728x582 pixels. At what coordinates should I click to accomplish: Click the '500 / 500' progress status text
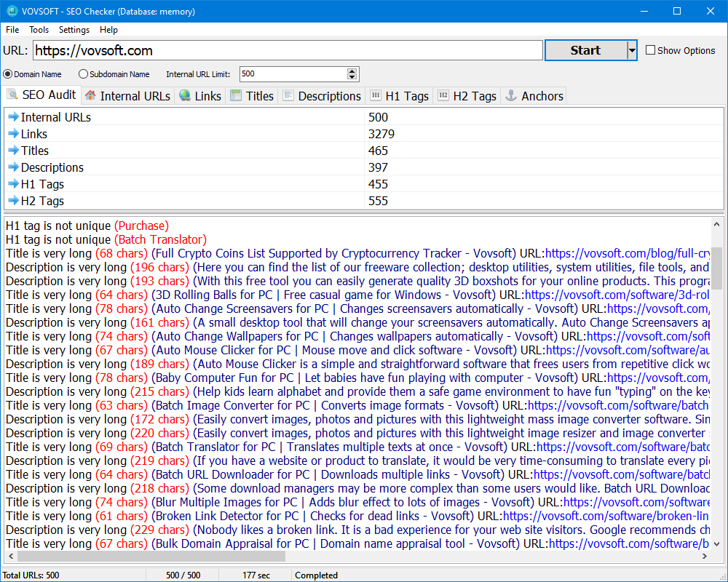[183, 575]
